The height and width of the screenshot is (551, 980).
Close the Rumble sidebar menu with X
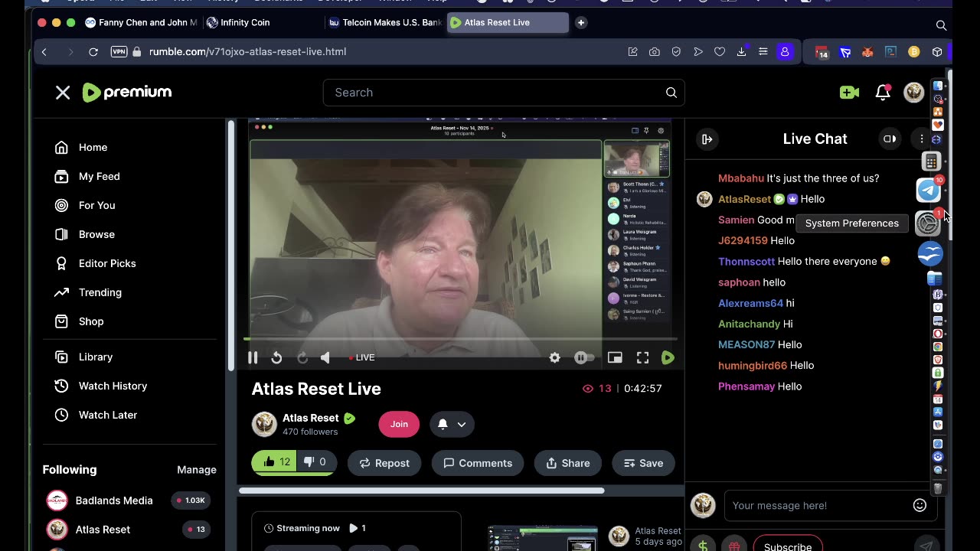point(63,93)
